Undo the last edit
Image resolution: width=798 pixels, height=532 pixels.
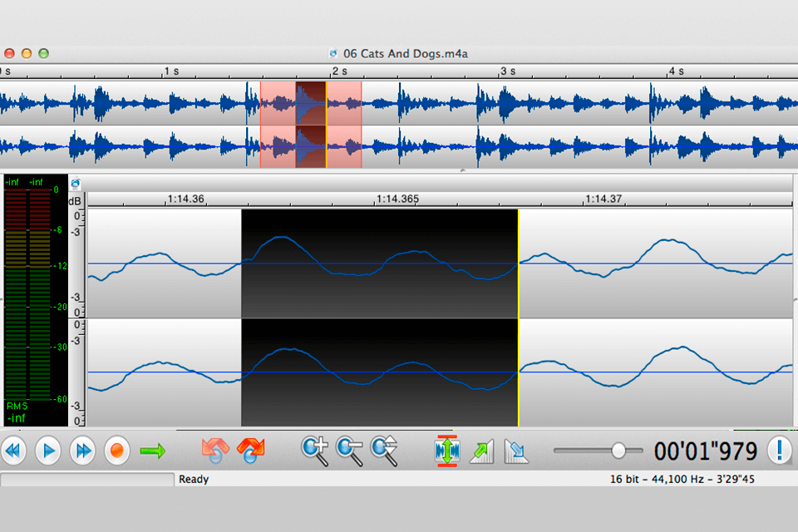(x=214, y=450)
